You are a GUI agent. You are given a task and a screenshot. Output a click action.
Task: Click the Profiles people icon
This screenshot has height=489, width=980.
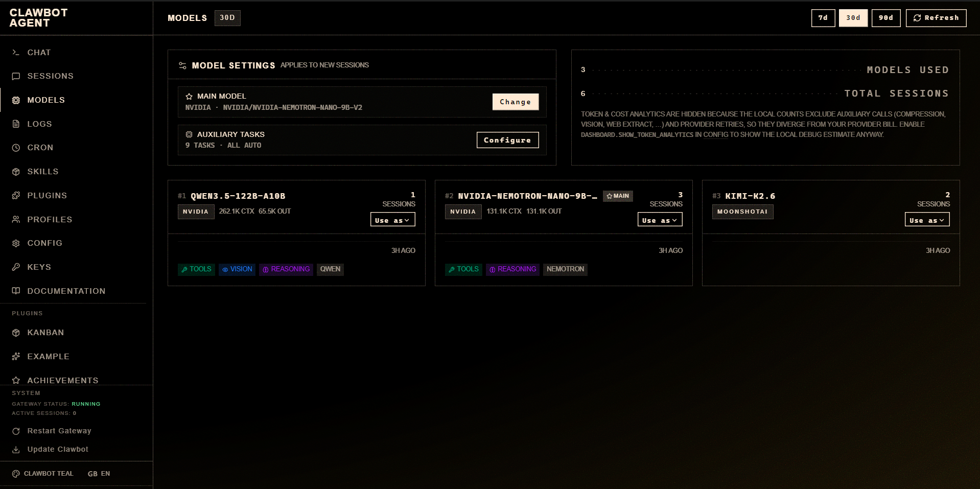pyautogui.click(x=16, y=219)
